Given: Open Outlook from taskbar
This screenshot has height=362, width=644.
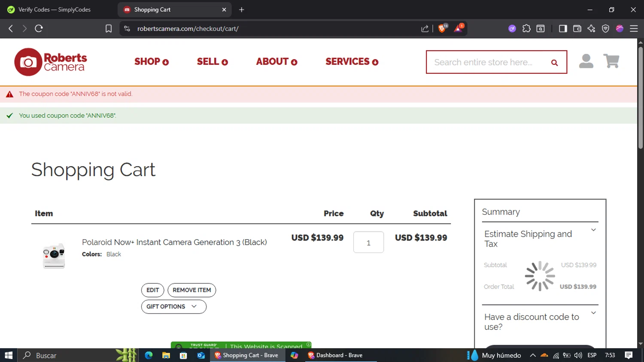Looking at the screenshot, I should [201, 355].
